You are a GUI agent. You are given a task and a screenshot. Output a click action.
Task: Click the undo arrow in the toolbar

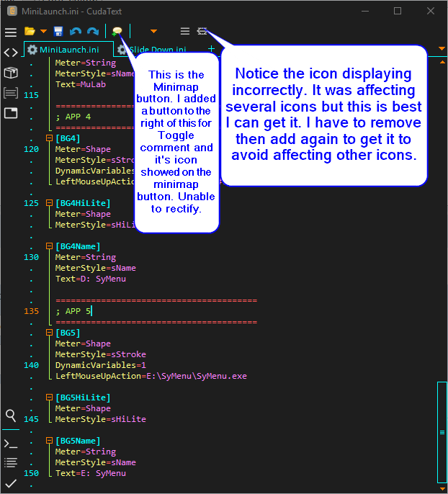(75, 32)
